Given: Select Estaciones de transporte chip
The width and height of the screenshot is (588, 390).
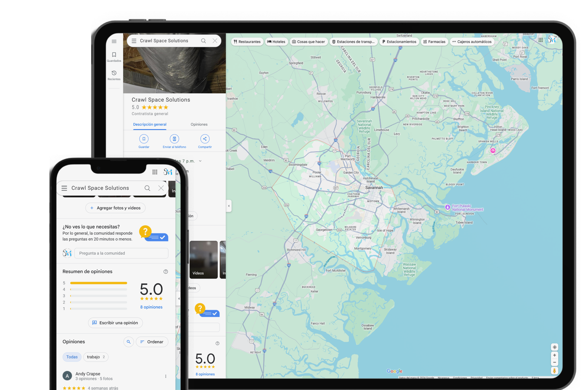Looking at the screenshot, I should (x=353, y=42).
